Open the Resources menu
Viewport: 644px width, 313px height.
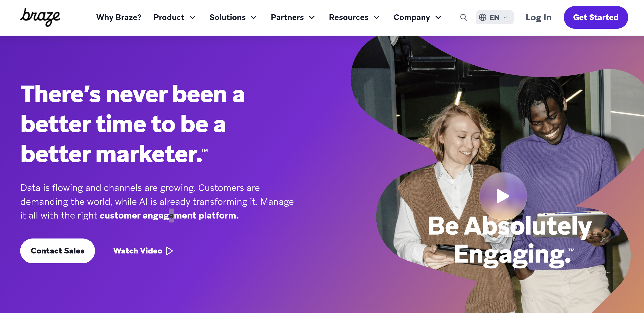coord(348,17)
